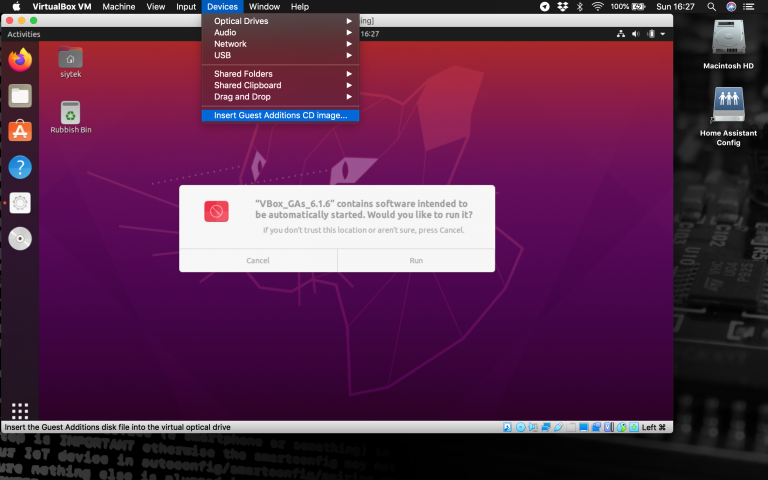The image size is (768, 480).
Task: Expand the Shared Clipboard submenu
Action: click(280, 85)
